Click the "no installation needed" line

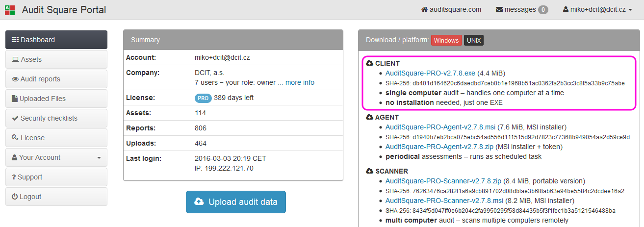point(444,102)
